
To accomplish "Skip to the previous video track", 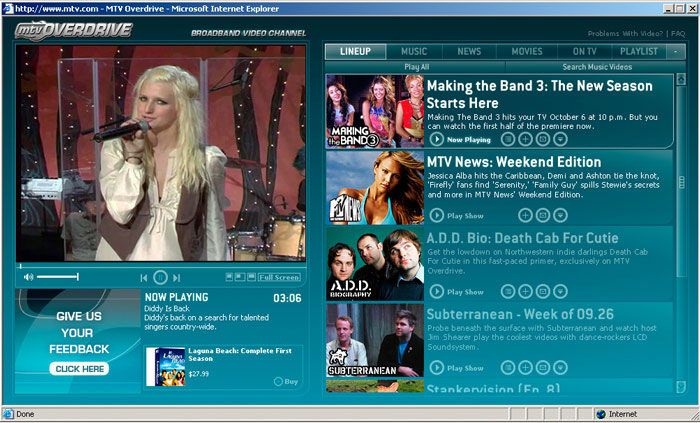I will tap(144, 277).
